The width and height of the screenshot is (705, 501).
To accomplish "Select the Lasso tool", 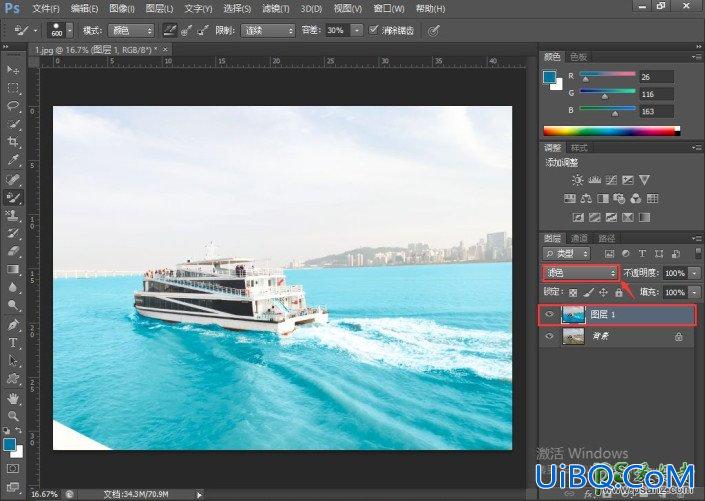I will pyautogui.click(x=13, y=106).
